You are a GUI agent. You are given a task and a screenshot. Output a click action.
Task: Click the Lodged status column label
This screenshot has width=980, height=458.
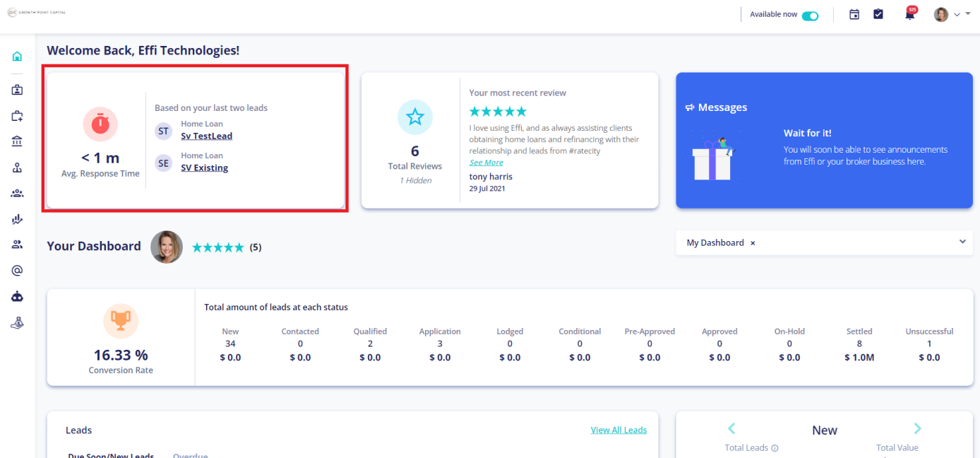[x=510, y=331]
